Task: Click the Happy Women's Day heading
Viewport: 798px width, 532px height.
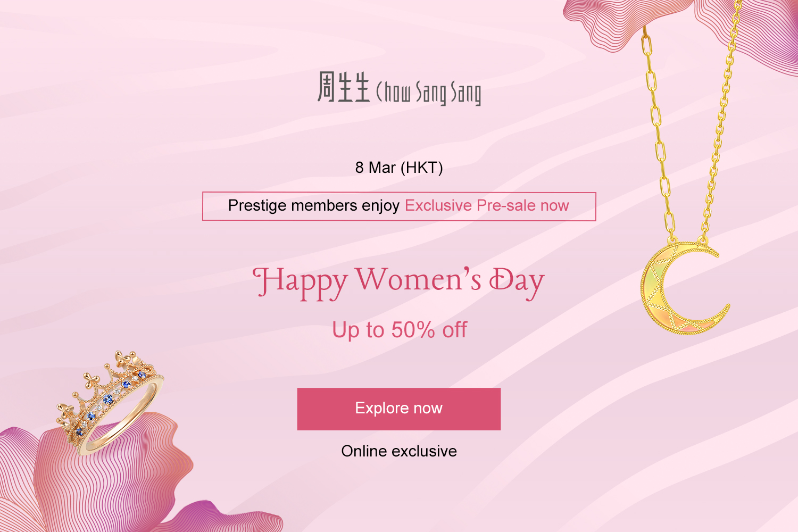Action: pyautogui.click(x=398, y=280)
